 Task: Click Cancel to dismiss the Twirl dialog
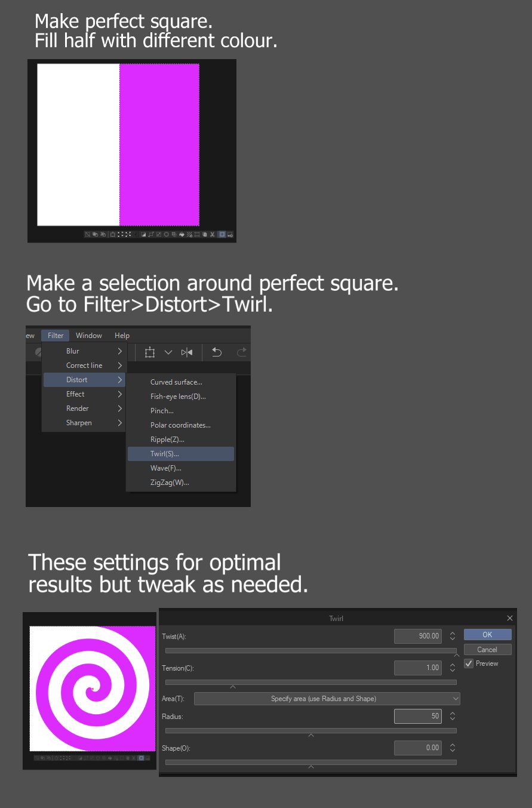coord(487,649)
